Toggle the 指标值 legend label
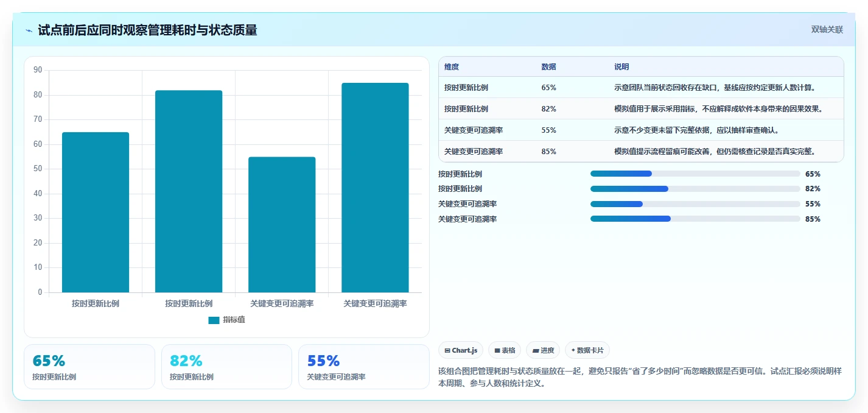Image resolution: width=868 pixels, height=413 pixels. point(234,320)
